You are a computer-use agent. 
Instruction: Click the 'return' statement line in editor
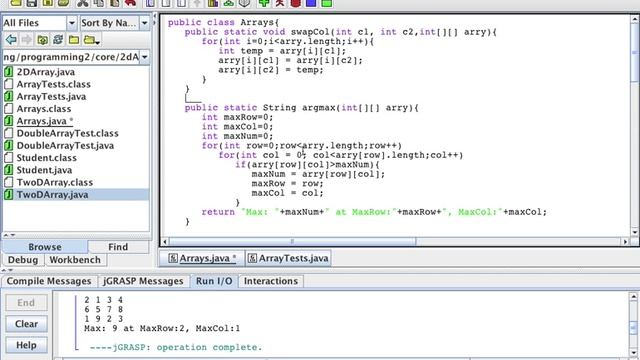point(374,212)
